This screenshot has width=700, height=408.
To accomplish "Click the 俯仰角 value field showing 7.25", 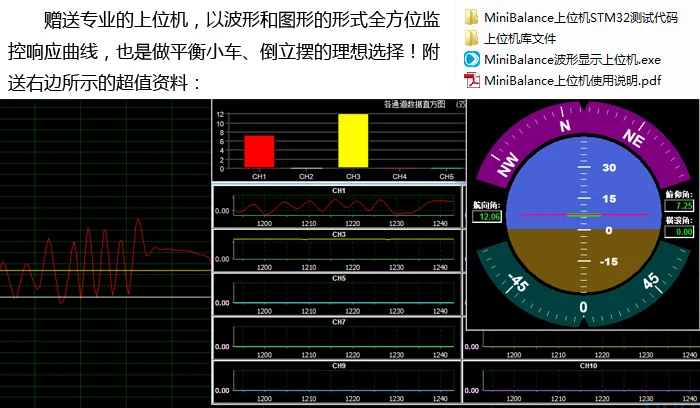I will coord(679,206).
